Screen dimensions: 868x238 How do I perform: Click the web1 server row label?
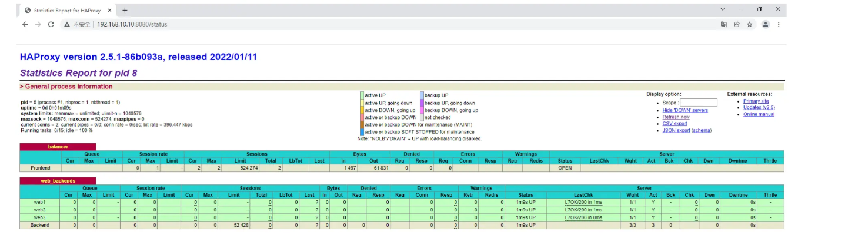(40, 202)
